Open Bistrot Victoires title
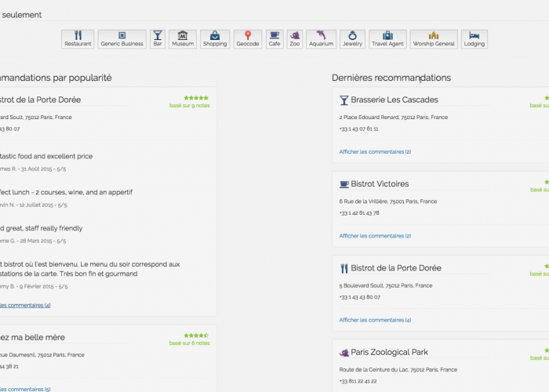Viewport: 549px width, 392px height. click(380, 183)
